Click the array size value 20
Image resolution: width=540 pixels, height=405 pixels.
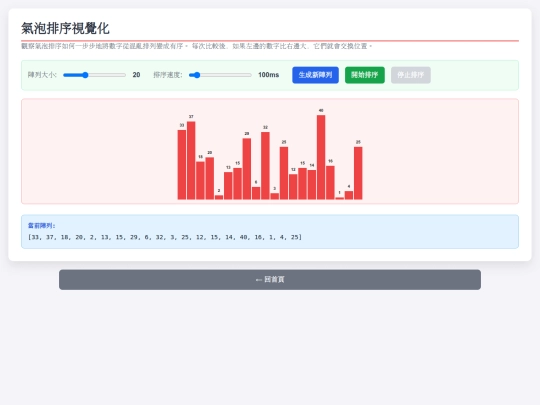pyautogui.click(x=136, y=75)
